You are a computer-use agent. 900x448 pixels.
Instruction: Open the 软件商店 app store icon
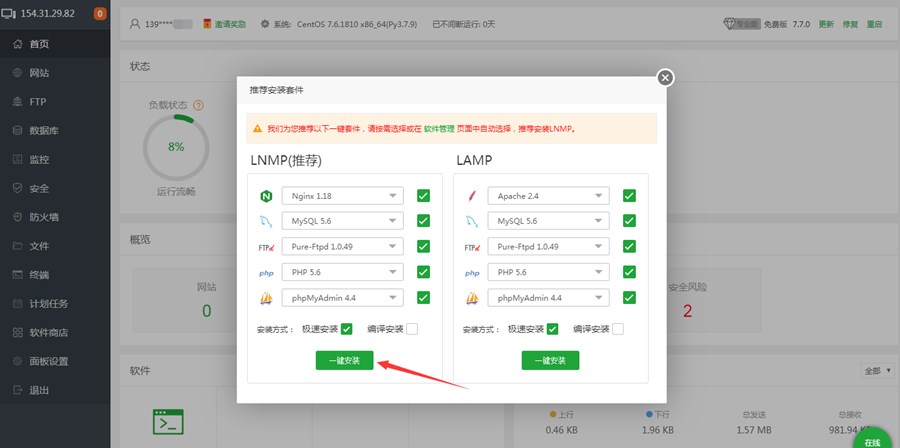point(17,333)
